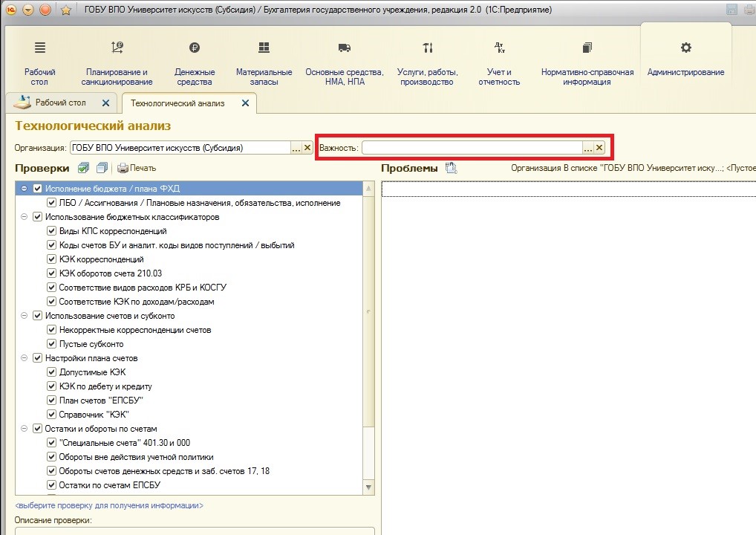Toggle the Допустимые КЭК checkbox
The image size is (756, 535).
coord(52,372)
